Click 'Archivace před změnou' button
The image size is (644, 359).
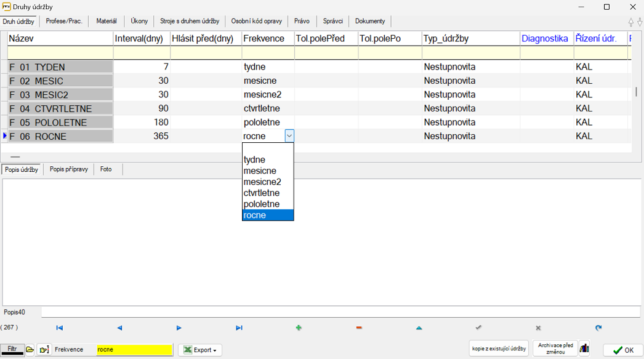(x=555, y=349)
